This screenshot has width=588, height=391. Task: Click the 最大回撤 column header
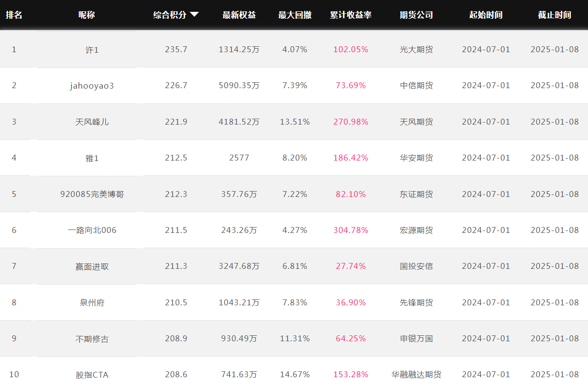coord(295,15)
